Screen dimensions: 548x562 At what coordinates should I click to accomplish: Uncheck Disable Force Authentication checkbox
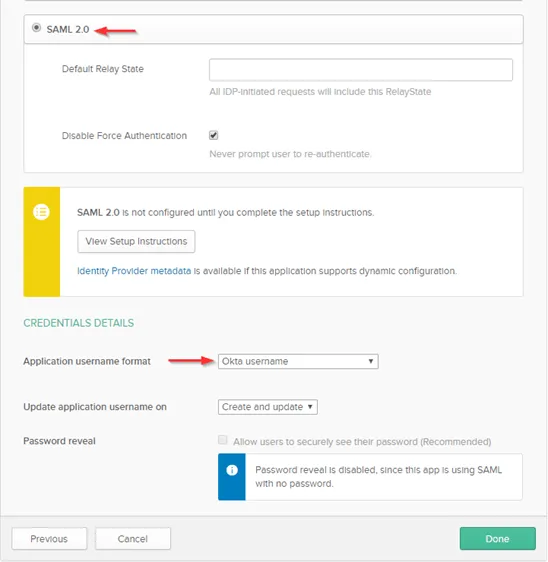coord(214,135)
